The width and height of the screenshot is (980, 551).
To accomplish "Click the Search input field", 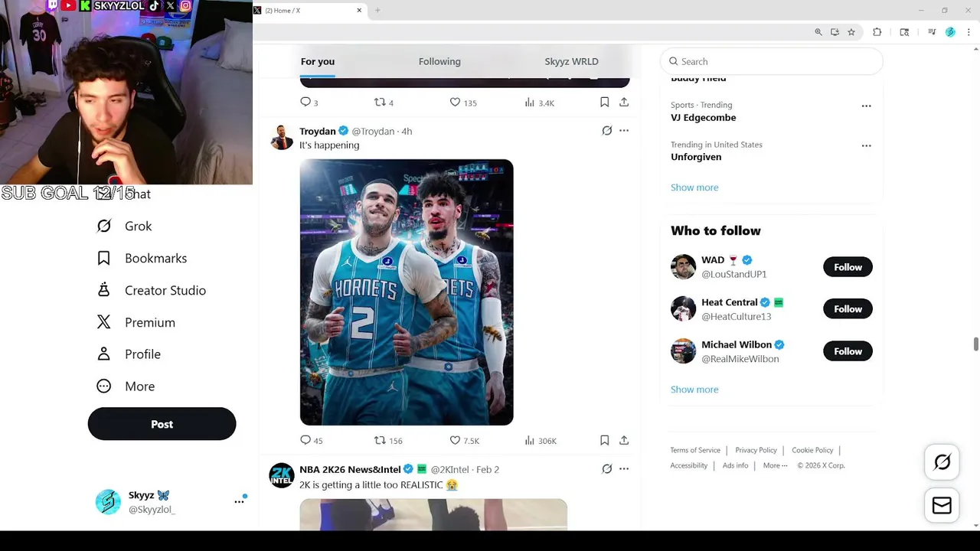I will coord(772,61).
